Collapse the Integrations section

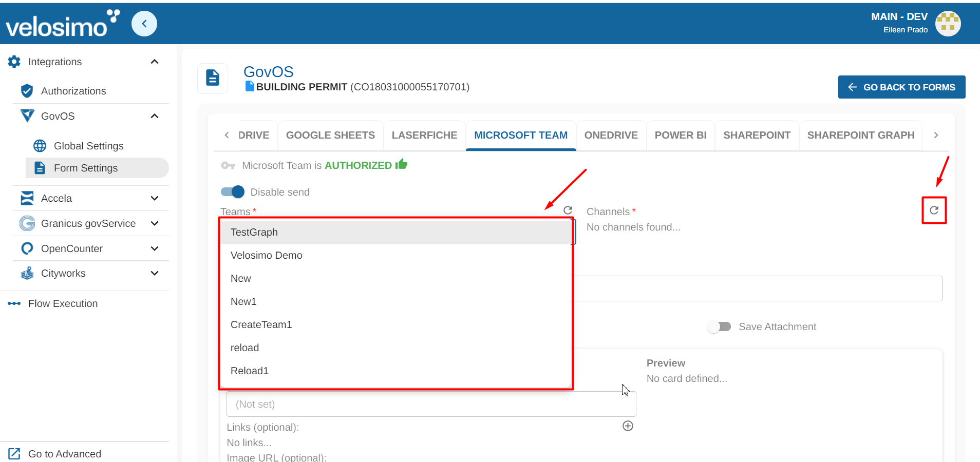[x=155, y=62]
